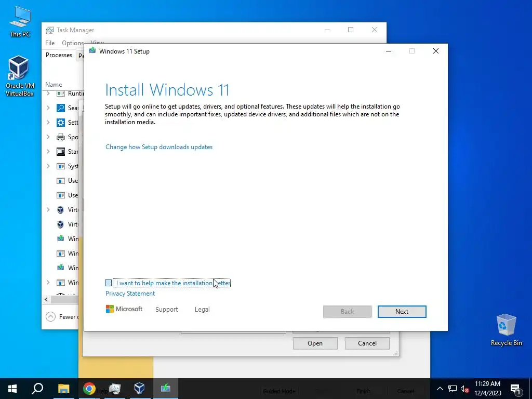Click the second Windows setup process icon
Image resolution: width=532 pixels, height=399 pixels.
pos(61,268)
